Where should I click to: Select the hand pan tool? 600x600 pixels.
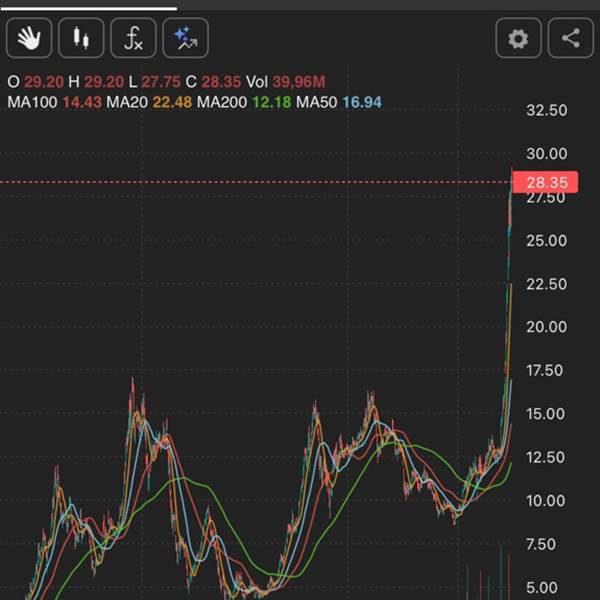pyautogui.click(x=29, y=38)
